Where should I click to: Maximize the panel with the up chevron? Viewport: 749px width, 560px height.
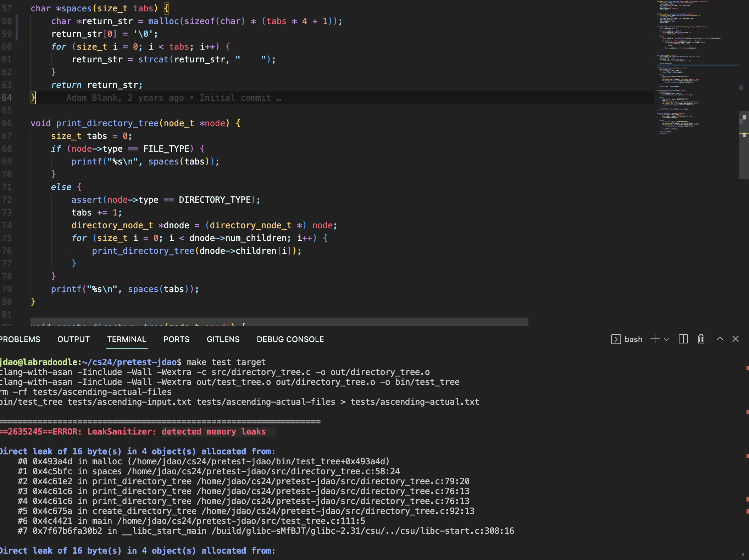tap(720, 339)
